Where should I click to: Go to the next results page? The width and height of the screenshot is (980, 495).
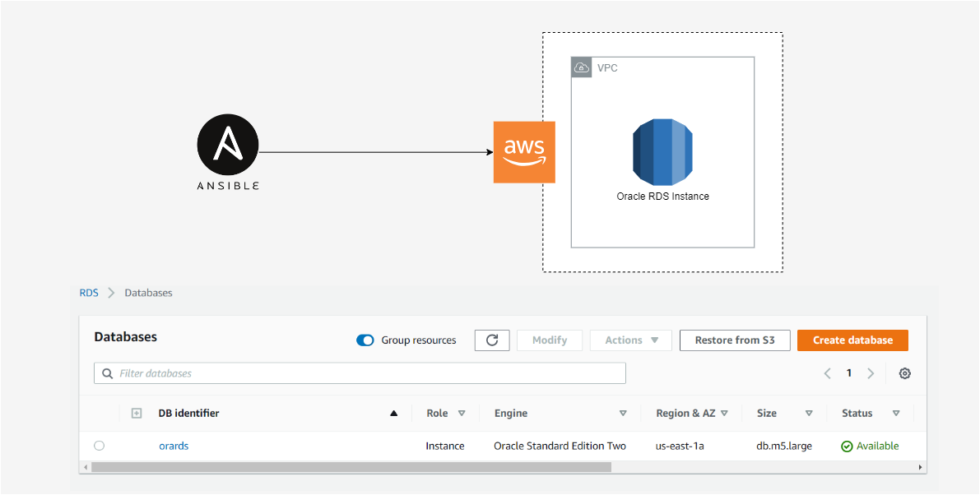click(x=871, y=373)
